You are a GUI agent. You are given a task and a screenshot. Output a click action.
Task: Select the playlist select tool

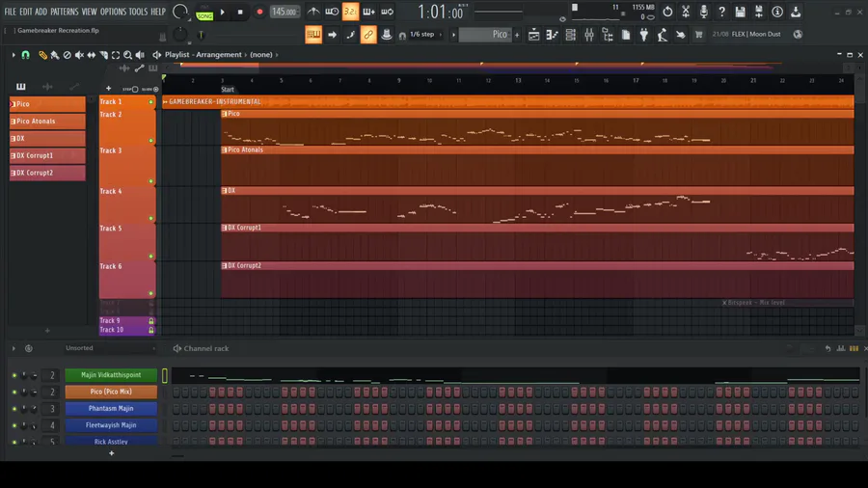click(x=116, y=55)
